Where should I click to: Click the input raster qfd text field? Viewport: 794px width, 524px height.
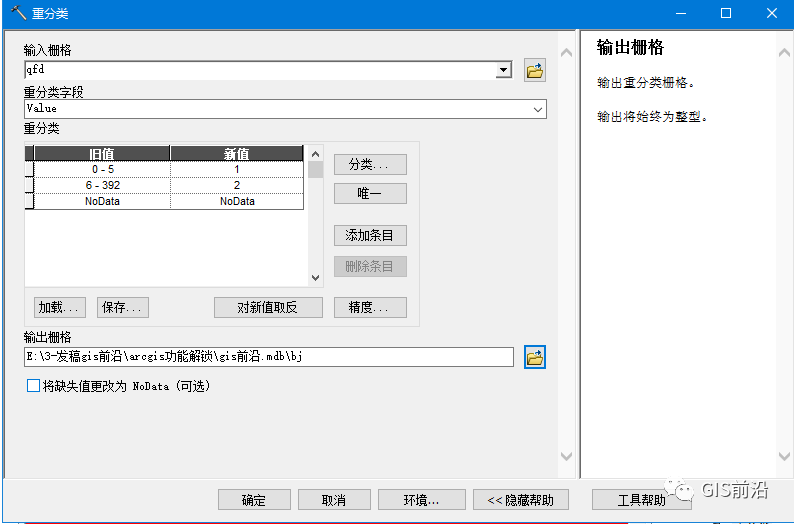click(260, 70)
